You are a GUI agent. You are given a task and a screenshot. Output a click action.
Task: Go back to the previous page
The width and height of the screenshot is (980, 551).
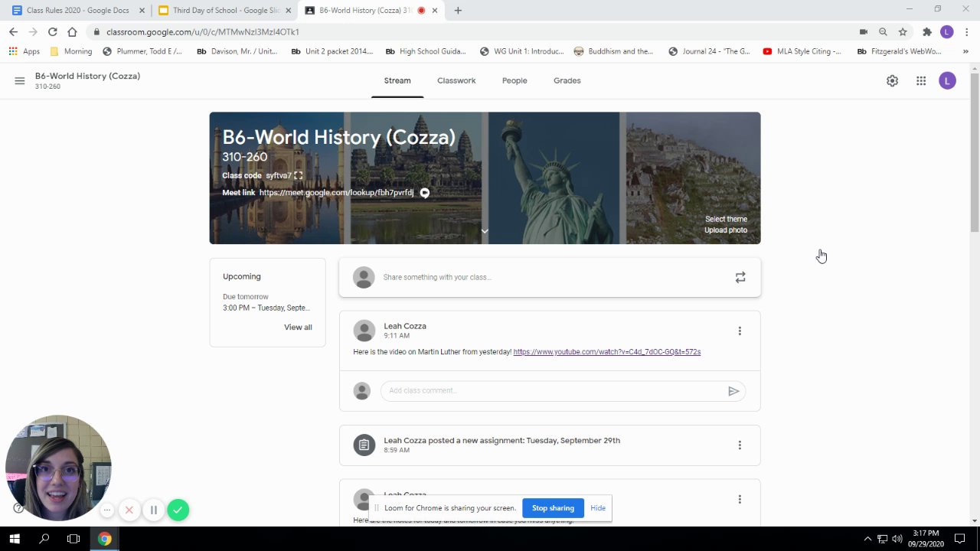[x=13, y=32]
